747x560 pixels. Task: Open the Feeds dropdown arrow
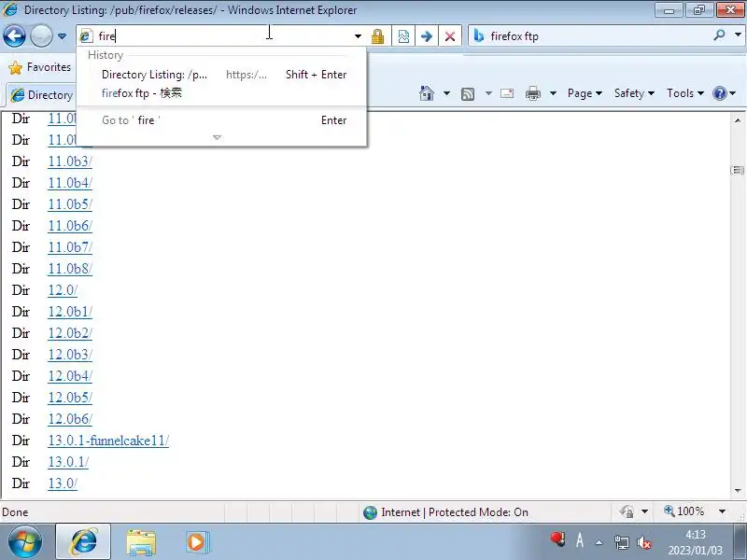(488, 93)
